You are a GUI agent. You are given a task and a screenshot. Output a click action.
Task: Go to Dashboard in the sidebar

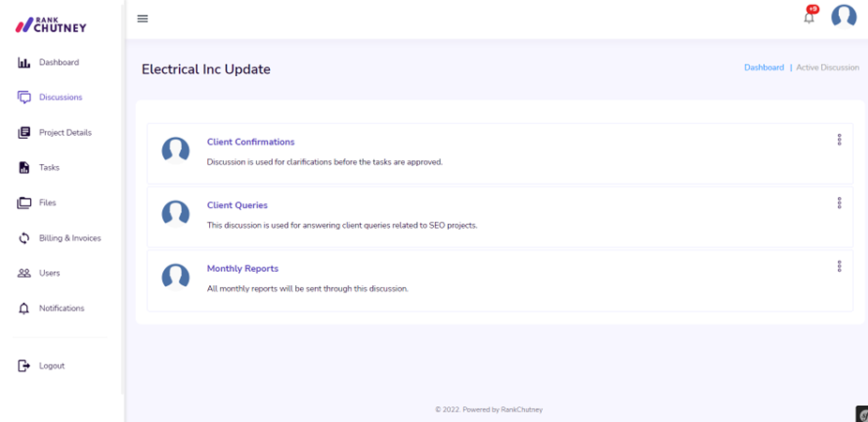click(x=59, y=63)
